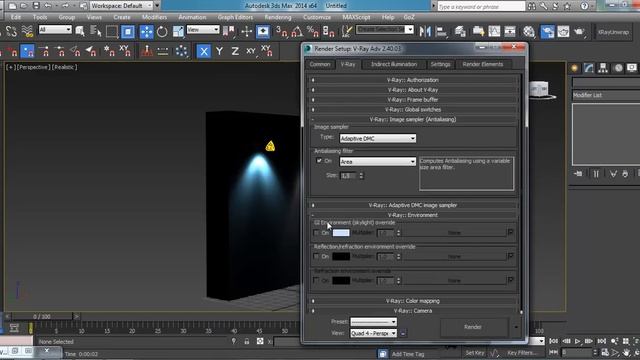Restrict to Z axis constraint

[235, 51]
